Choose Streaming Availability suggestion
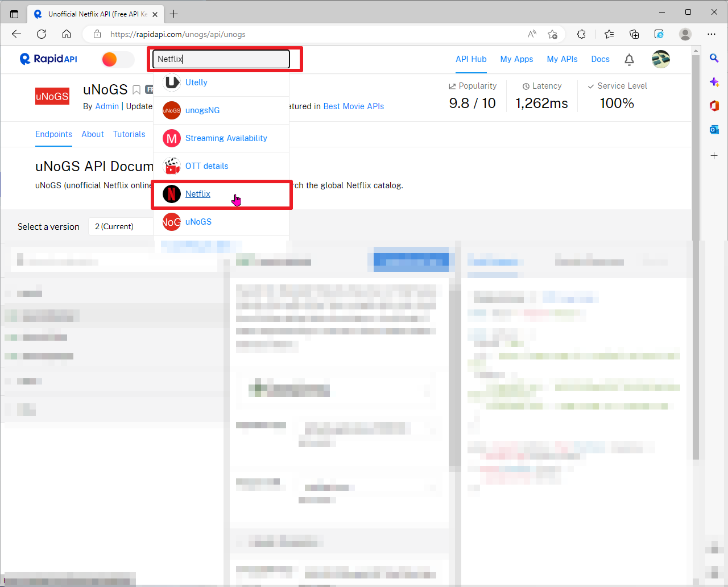The height and width of the screenshot is (587, 728). 226,138
